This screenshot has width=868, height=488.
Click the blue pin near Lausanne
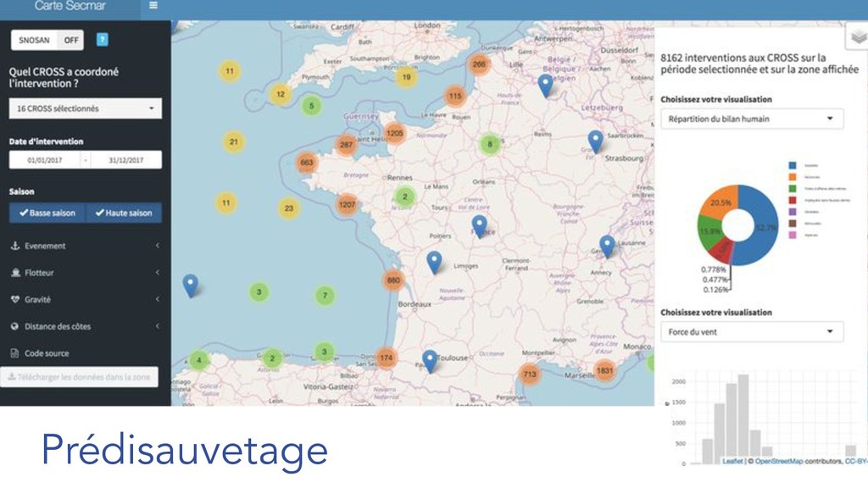tap(607, 246)
